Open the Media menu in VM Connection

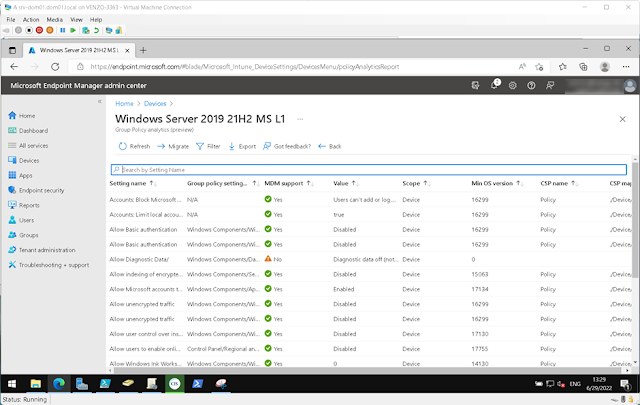coord(54,20)
